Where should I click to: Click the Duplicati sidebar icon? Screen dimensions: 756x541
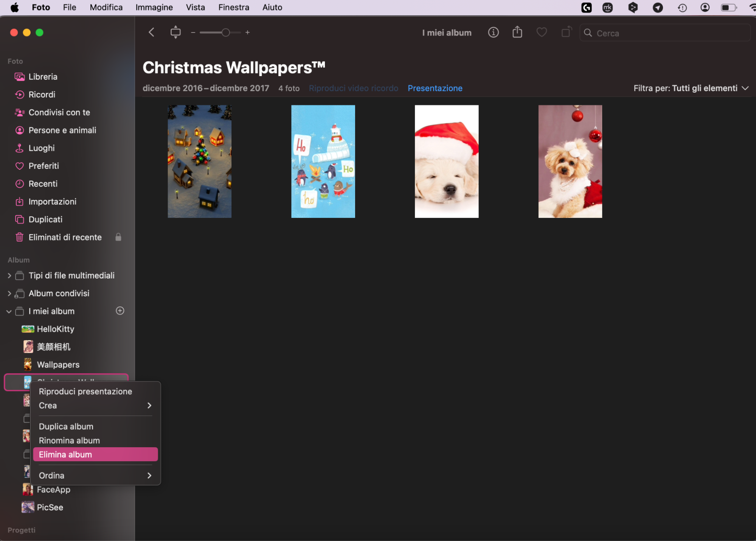pyautogui.click(x=20, y=219)
